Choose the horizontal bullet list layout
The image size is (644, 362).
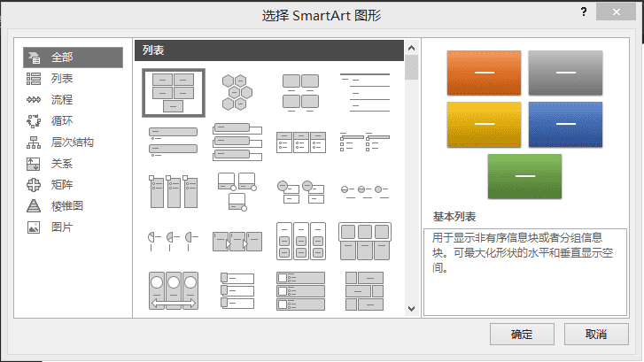301,142
